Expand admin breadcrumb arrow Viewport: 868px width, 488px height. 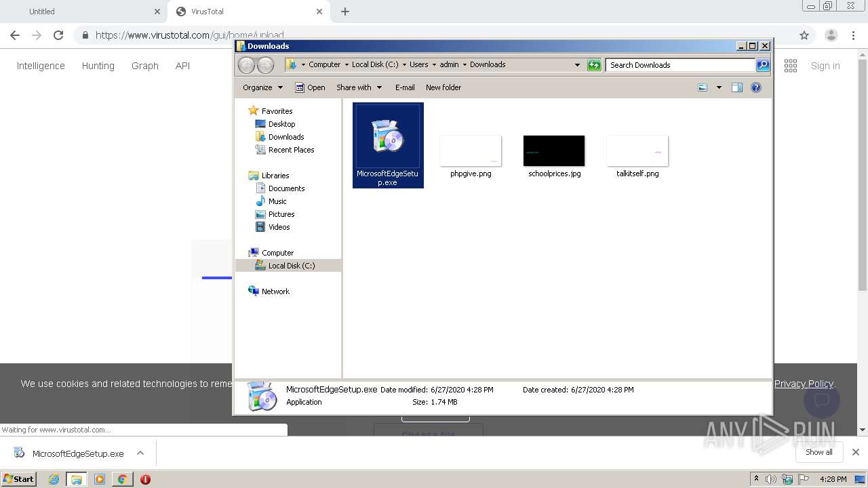[x=465, y=65]
